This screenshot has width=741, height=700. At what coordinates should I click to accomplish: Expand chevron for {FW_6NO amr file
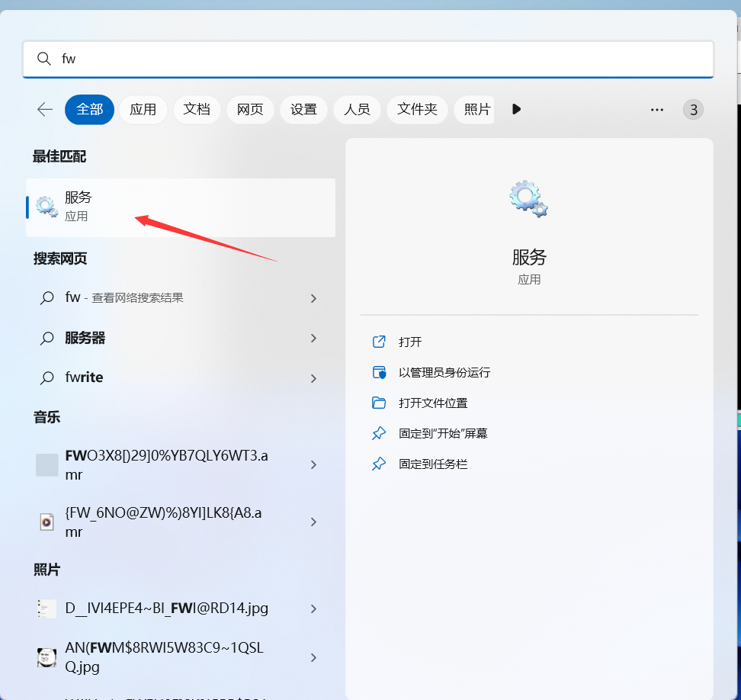click(313, 522)
